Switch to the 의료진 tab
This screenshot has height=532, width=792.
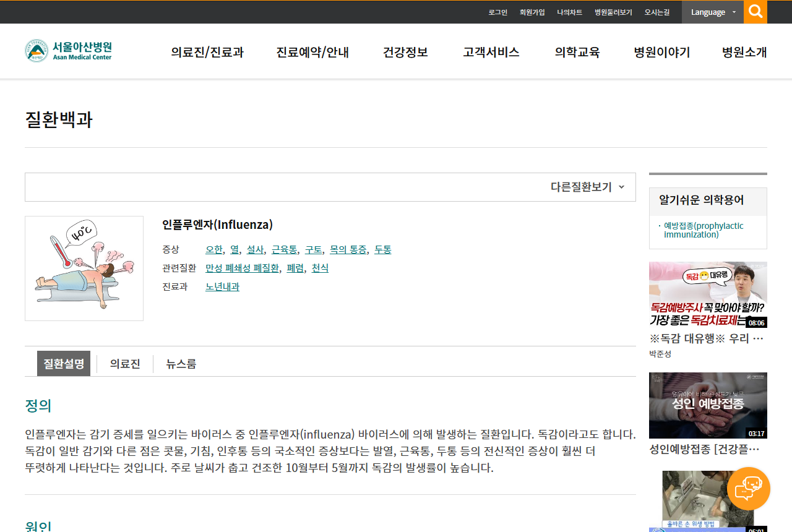[125, 364]
